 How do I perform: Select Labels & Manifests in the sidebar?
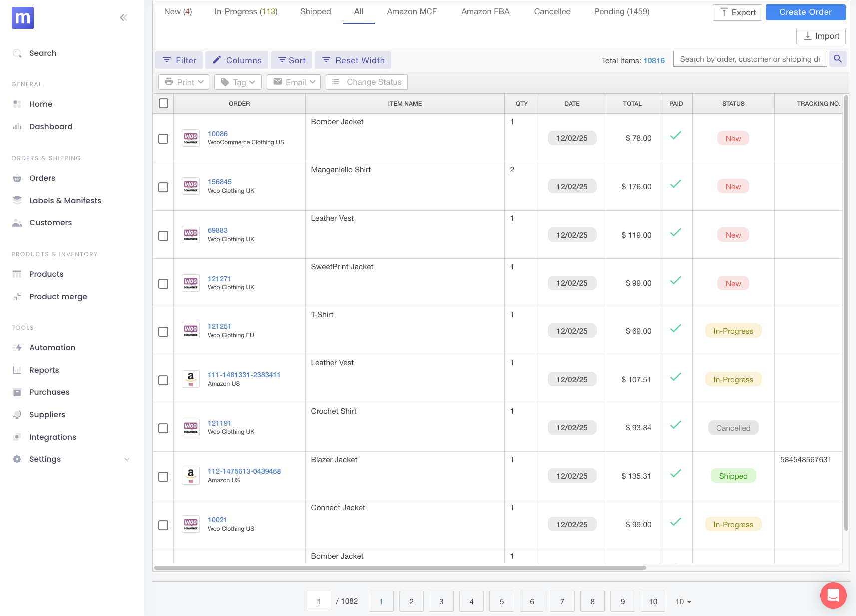(x=65, y=200)
